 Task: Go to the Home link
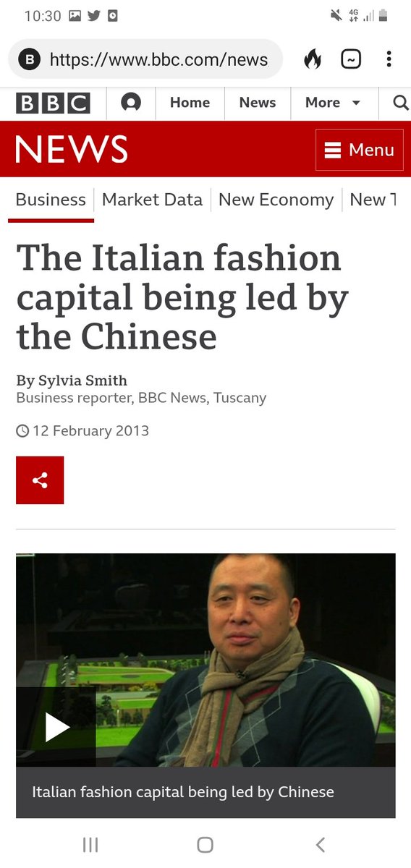190,103
